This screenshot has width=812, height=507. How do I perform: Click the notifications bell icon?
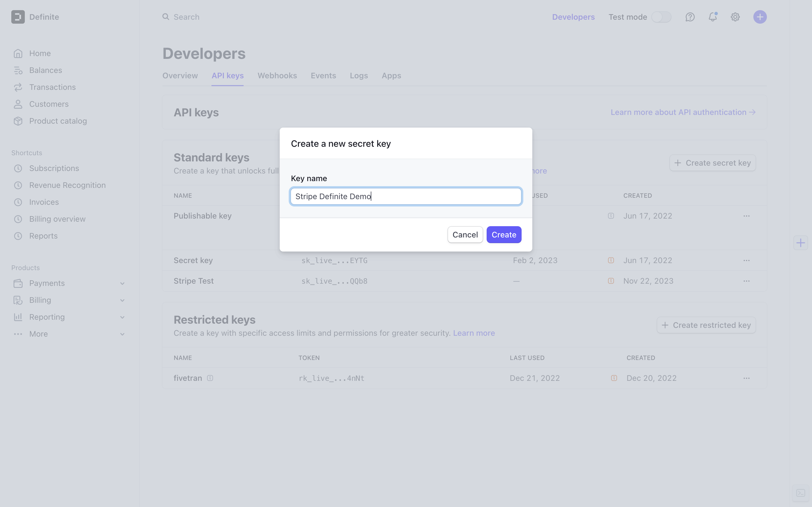coord(712,17)
